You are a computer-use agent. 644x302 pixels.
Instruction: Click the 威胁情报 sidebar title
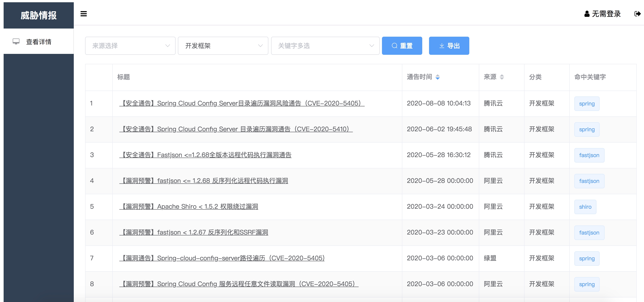coord(38,15)
